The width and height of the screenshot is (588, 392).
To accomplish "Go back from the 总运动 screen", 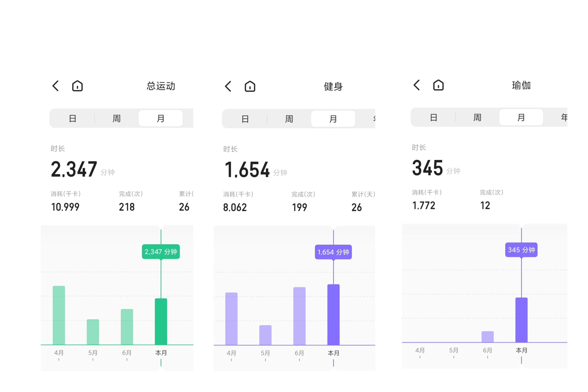I will pos(55,86).
